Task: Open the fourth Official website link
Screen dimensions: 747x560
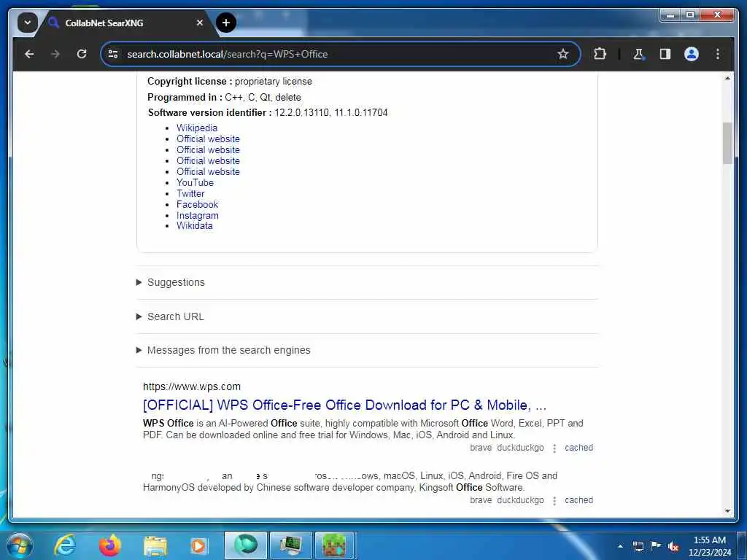Action: [208, 171]
